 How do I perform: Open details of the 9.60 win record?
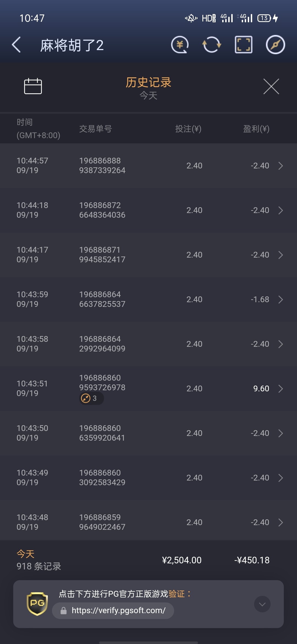coord(280,389)
